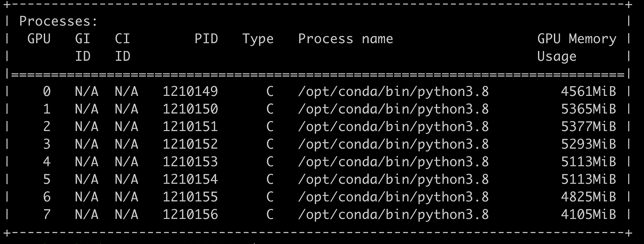Select the PID 1210151 value
The image size is (644, 244).
click(190, 127)
